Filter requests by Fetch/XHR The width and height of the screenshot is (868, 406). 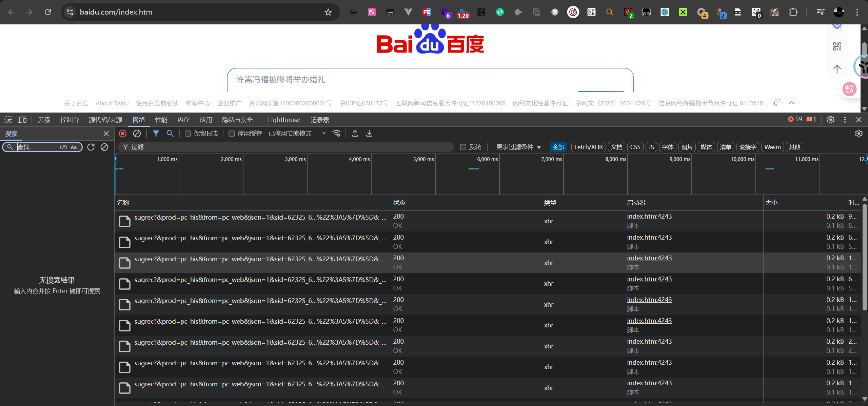(588, 147)
